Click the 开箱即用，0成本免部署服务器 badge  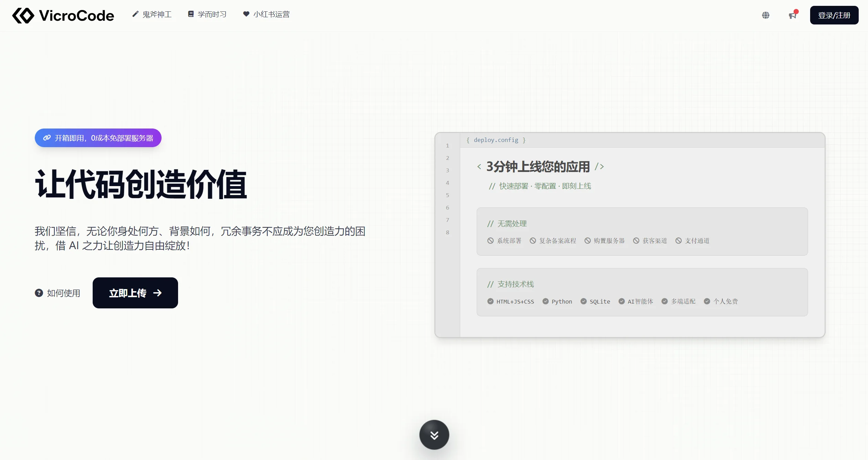tap(98, 138)
